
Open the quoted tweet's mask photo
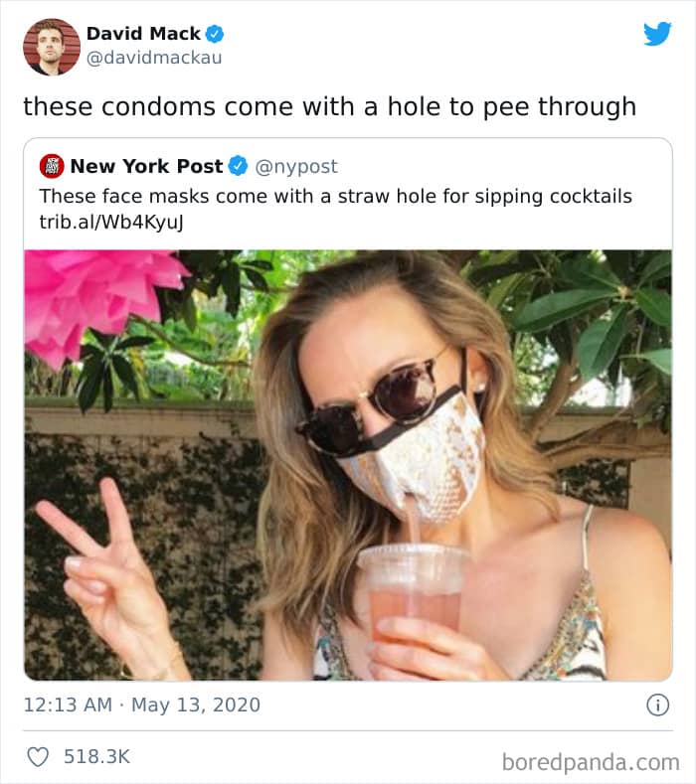pos(348,465)
